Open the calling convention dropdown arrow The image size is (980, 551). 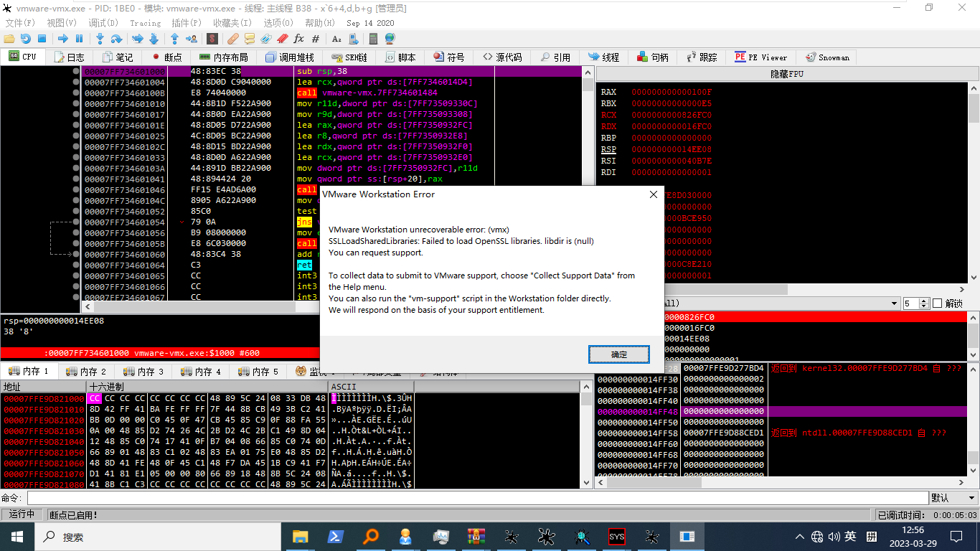coord(893,303)
